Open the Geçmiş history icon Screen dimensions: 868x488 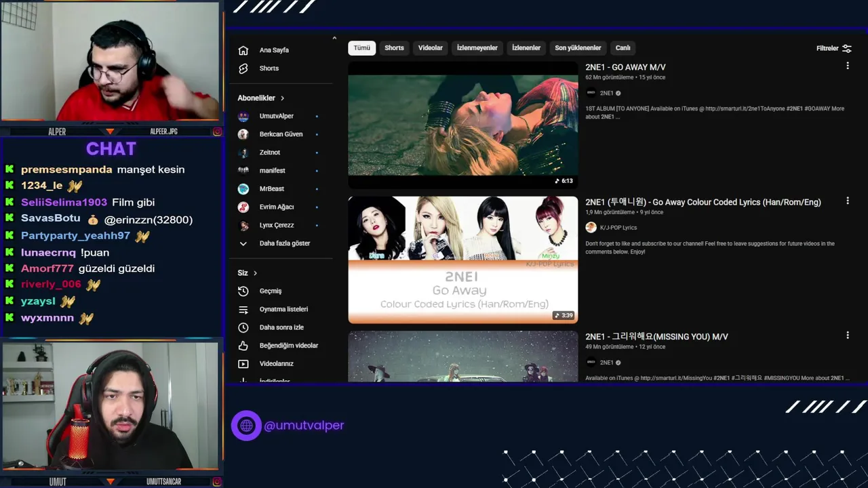(243, 291)
